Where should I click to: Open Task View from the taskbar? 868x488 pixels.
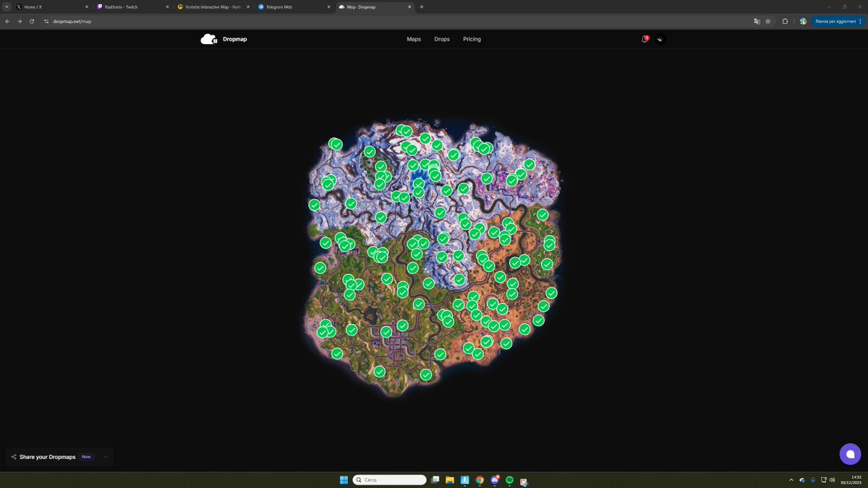click(435, 480)
